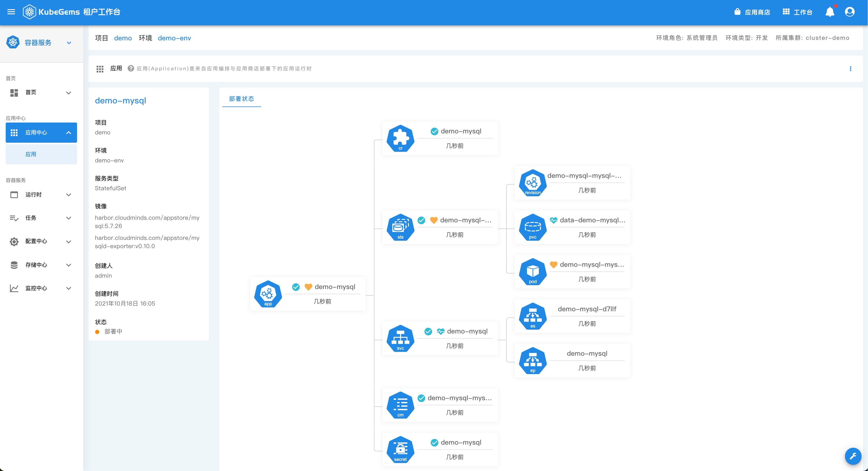Open the 容器服务 dropdown
The width and height of the screenshot is (868, 471).
(69, 43)
